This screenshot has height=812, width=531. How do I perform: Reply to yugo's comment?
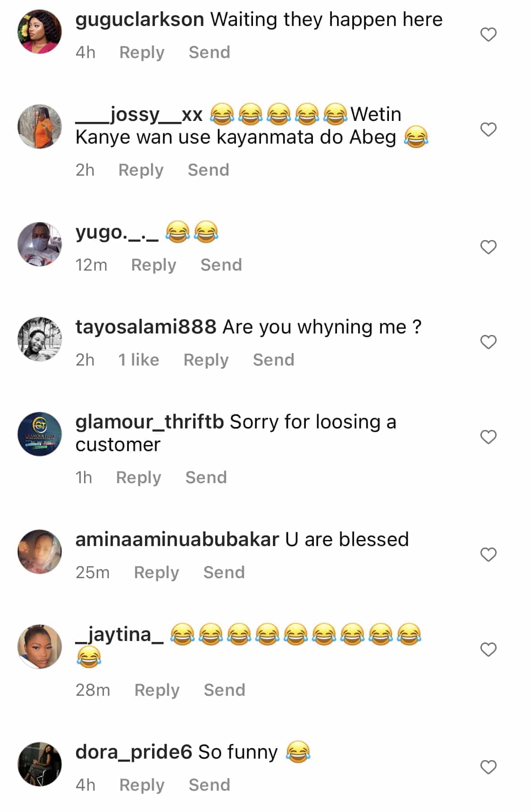(x=153, y=265)
